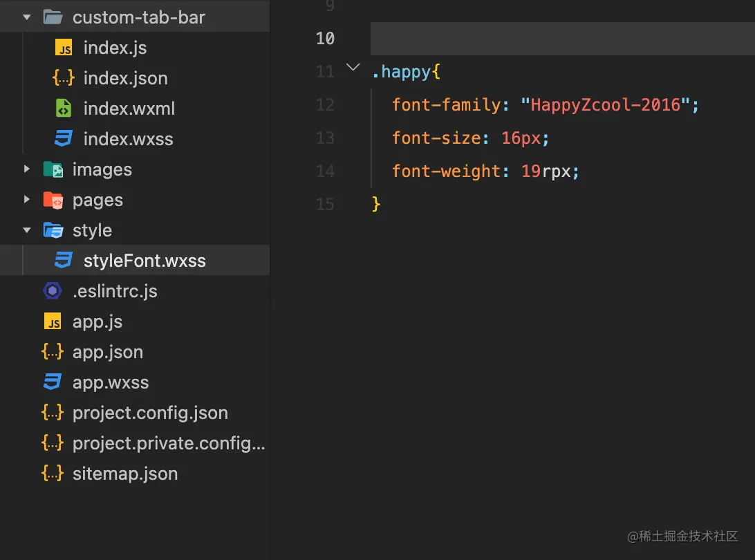The image size is (755, 560).
Task: Fold the .happy rule block chevron
Action: coord(353,68)
